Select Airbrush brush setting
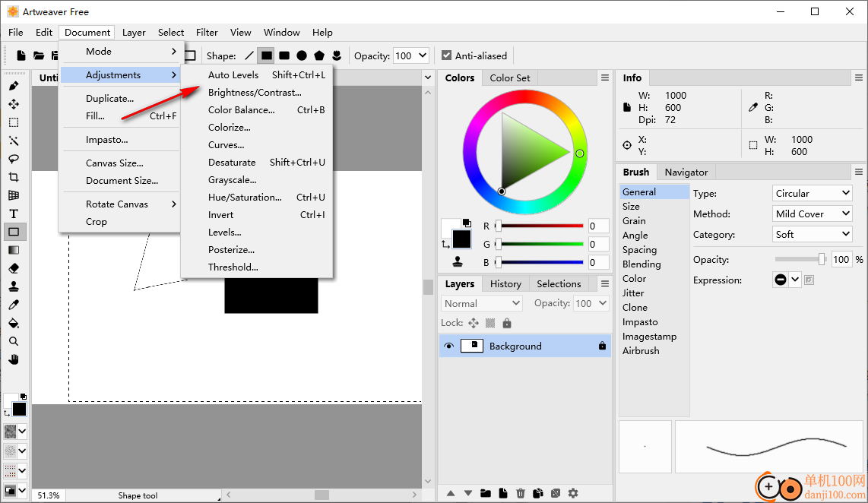The width and height of the screenshot is (868, 503). (x=641, y=350)
